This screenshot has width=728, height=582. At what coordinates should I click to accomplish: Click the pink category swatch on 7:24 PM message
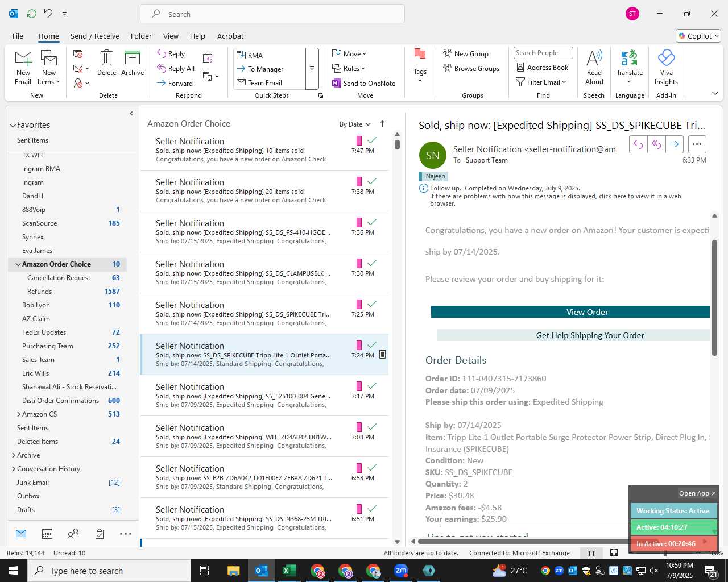tap(359, 344)
